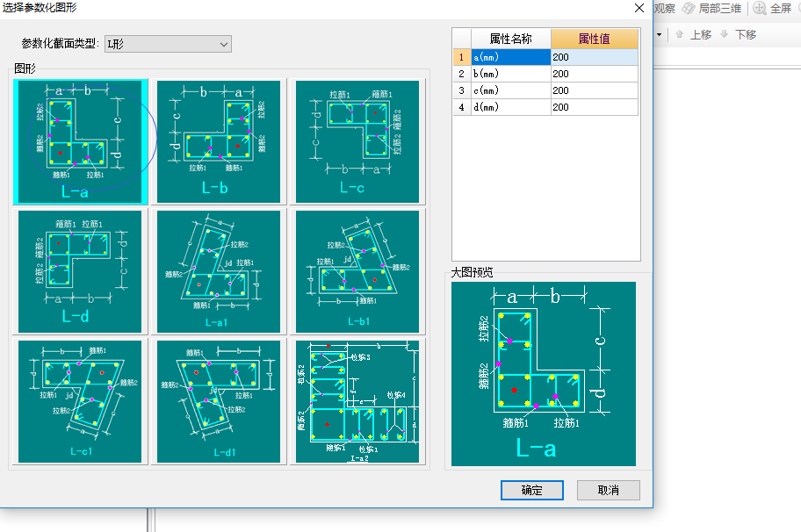This screenshot has height=532, width=801.
Task: Open small dropdown arrow beside 上移
Action: pos(659,35)
